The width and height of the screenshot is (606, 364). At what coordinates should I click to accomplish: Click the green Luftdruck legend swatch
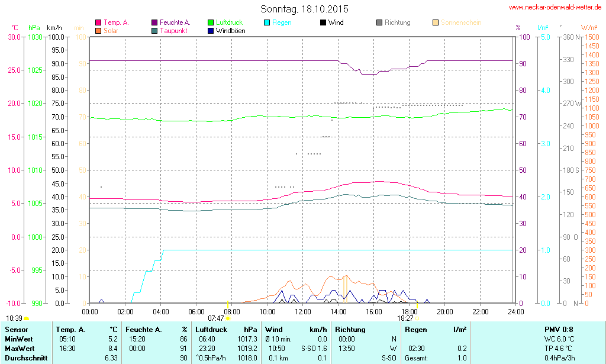coord(211,22)
